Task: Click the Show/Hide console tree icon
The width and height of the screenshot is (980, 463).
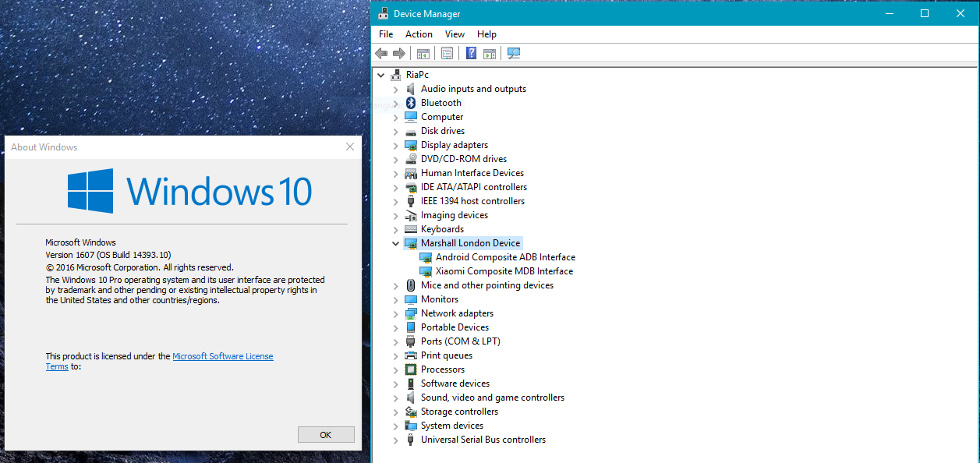Action: (423, 54)
